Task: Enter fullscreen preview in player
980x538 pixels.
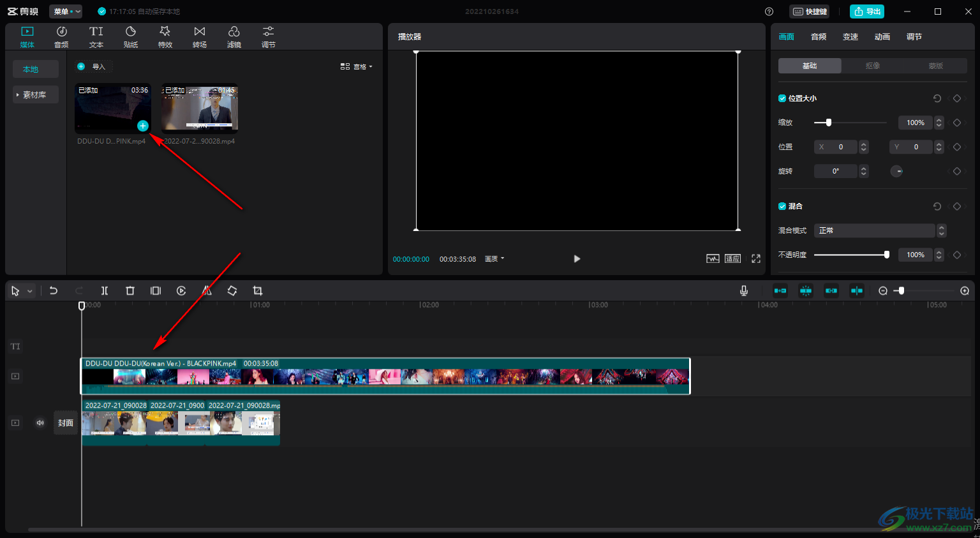Action: point(756,258)
